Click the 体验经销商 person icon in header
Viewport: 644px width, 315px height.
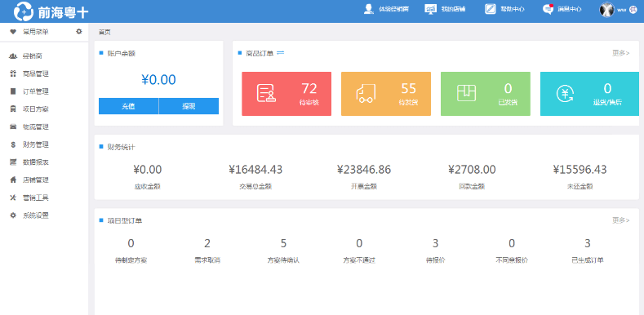(x=368, y=9)
